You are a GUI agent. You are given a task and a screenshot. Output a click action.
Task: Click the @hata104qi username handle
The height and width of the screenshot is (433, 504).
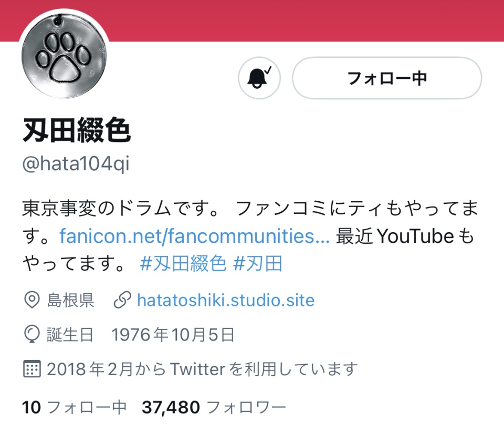76,164
